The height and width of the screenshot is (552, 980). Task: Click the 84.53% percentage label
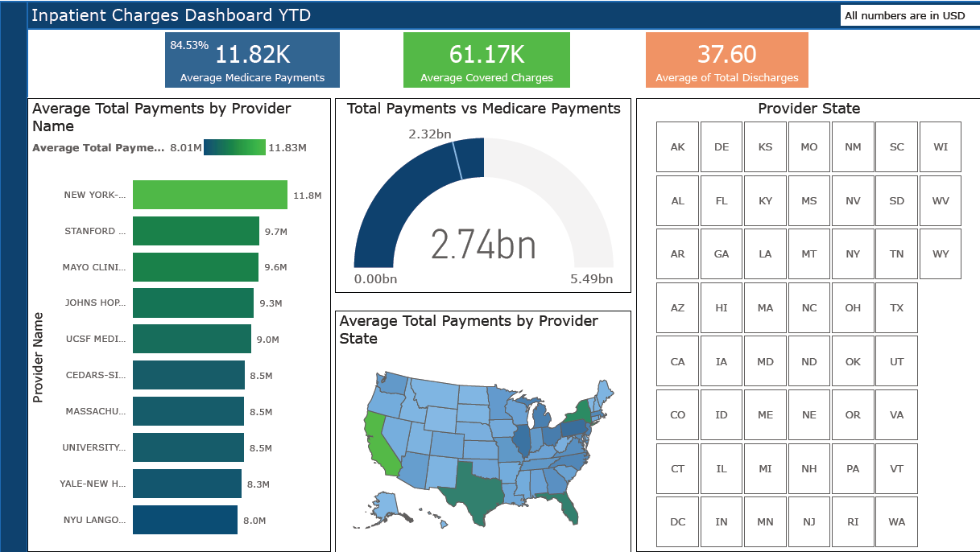[189, 44]
